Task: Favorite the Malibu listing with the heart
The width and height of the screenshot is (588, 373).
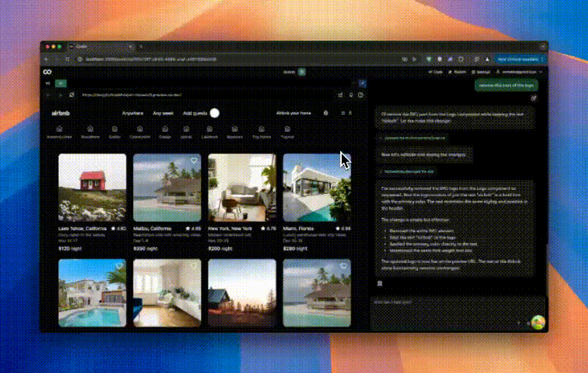Action: click(x=194, y=161)
